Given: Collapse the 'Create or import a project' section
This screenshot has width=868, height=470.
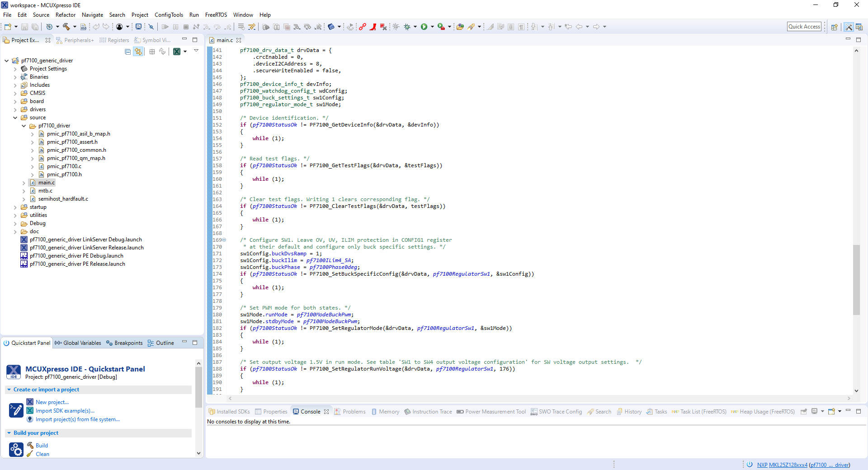Looking at the screenshot, I should pos(9,390).
